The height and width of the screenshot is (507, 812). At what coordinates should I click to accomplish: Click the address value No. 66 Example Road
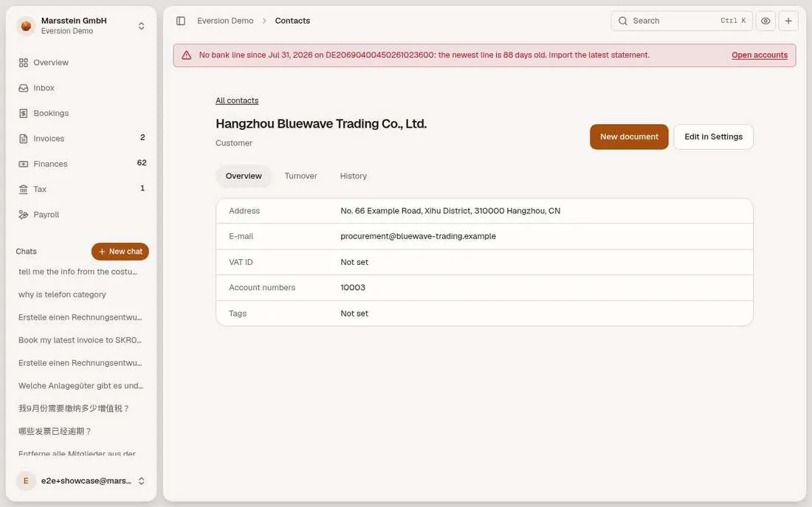[450, 211]
